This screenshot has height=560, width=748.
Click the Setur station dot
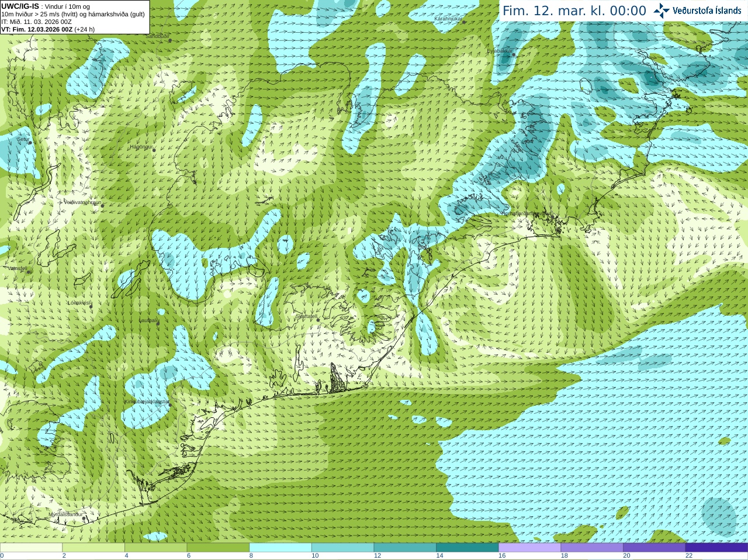coord(30,142)
